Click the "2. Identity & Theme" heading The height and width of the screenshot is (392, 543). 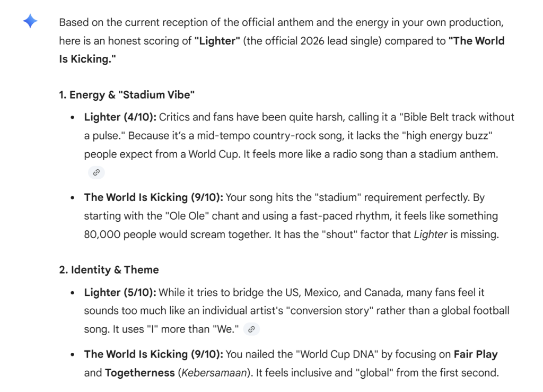pos(109,269)
